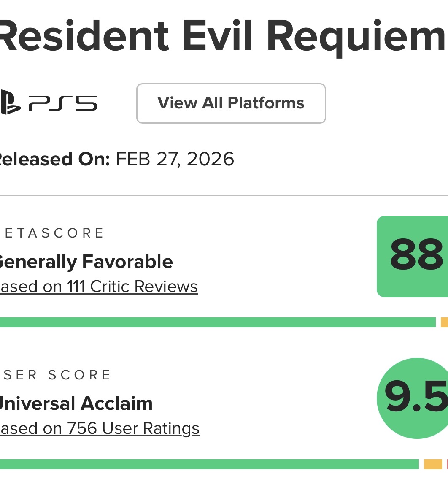Open the green Metascore 88 badge
The height and width of the screenshot is (479, 448).
[x=412, y=256]
